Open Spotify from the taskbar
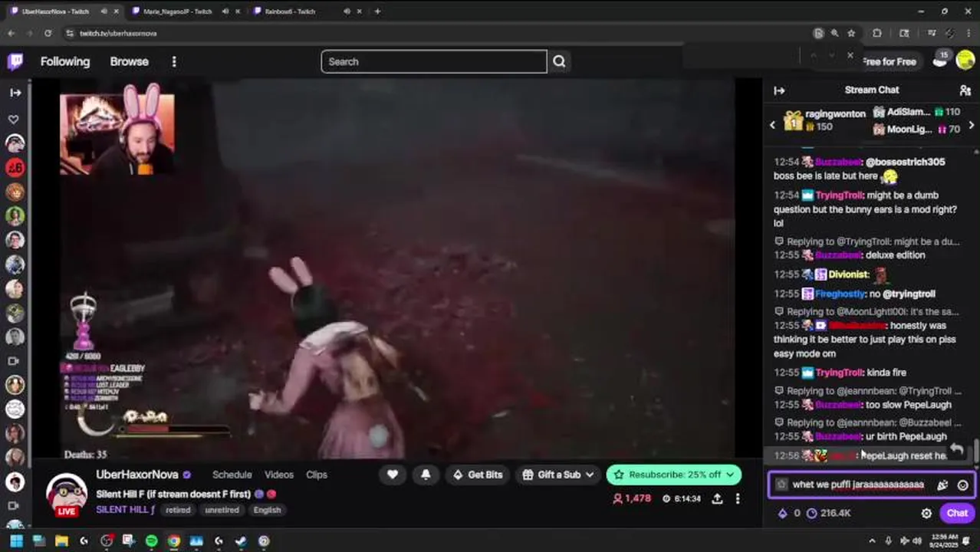Image resolution: width=980 pixels, height=552 pixels. click(151, 541)
